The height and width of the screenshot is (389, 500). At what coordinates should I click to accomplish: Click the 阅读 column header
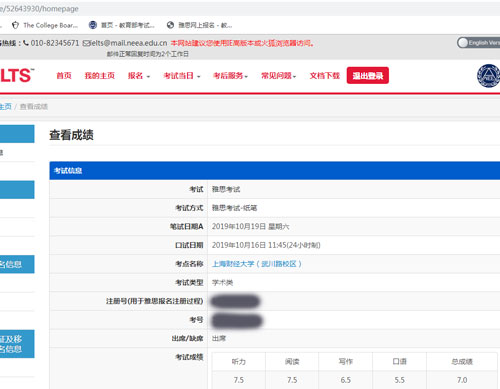[292, 362]
